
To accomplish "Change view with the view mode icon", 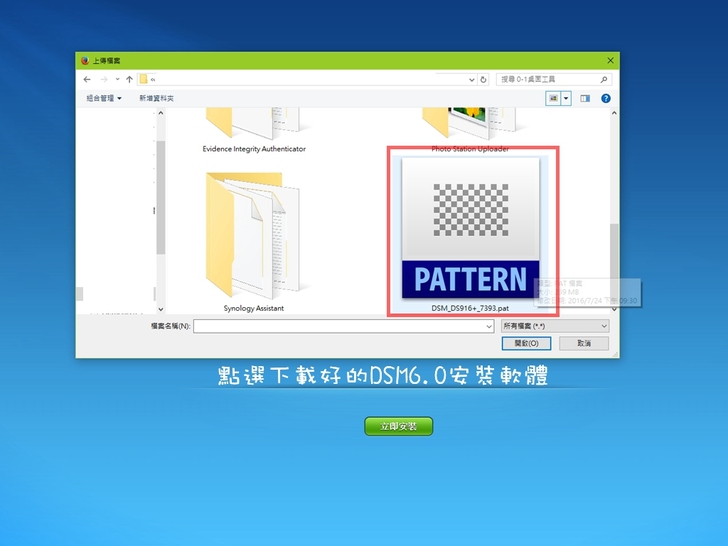I will [553, 98].
